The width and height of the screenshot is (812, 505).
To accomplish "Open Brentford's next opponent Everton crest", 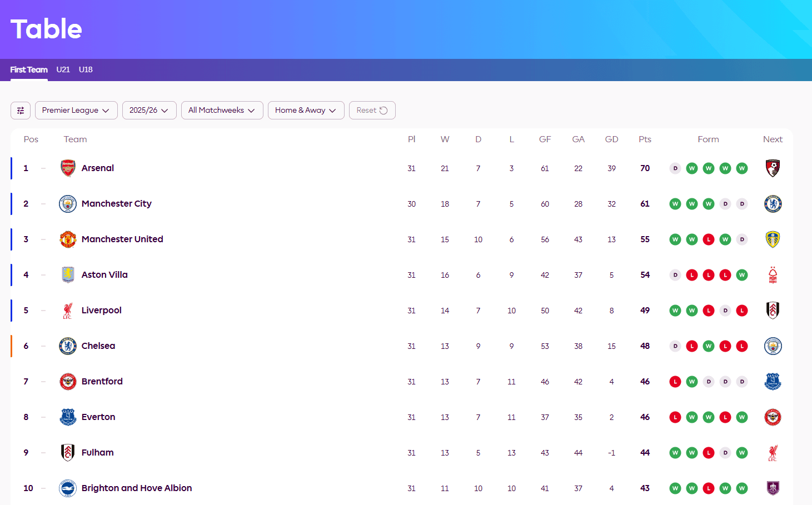I will [773, 381].
